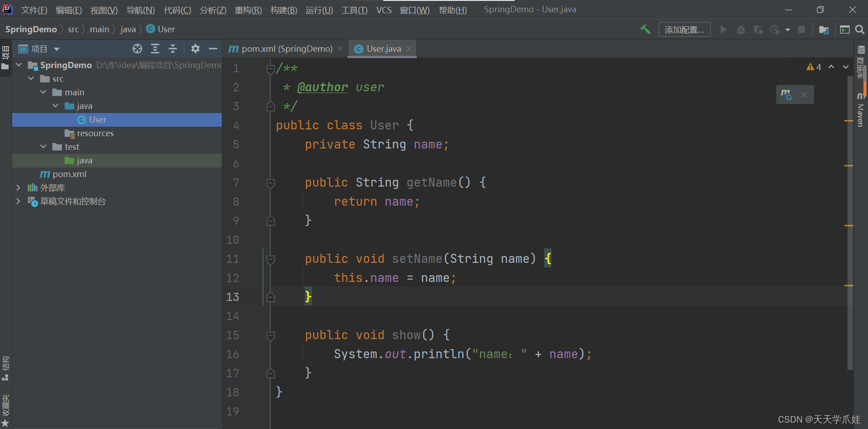Click the Profiler run icon
Screen dimensions: 868x429
(x=775, y=30)
